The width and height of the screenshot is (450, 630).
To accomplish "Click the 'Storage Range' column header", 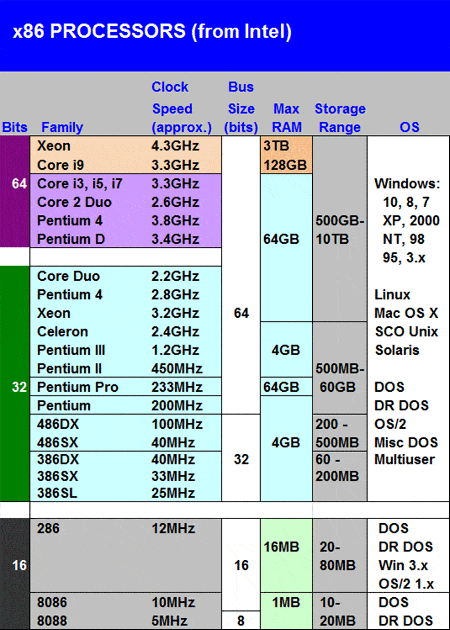I will [x=340, y=118].
